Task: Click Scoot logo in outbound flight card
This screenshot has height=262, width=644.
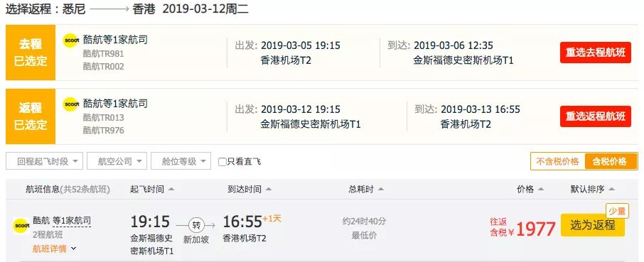Action: [71, 40]
